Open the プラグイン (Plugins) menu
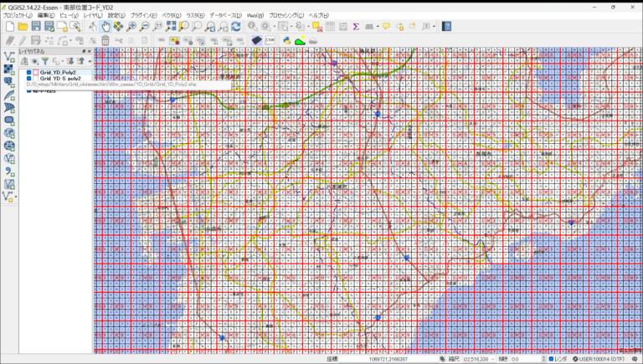 pos(143,15)
